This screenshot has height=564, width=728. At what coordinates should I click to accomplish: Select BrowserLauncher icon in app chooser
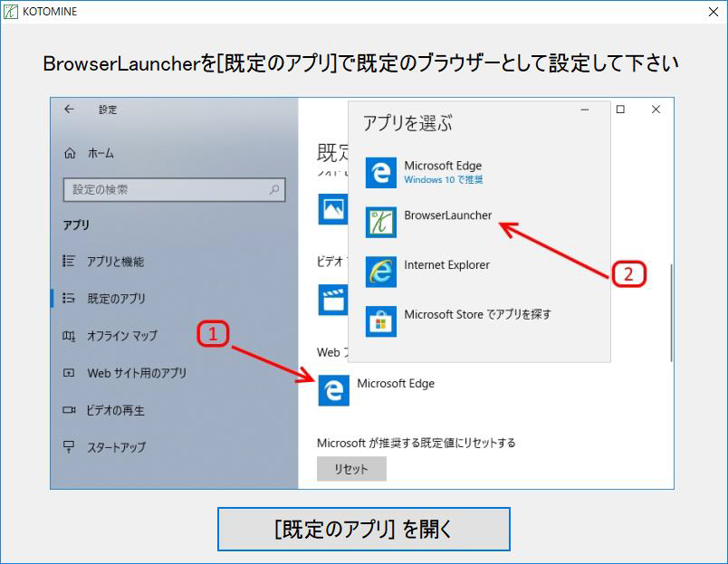380,222
